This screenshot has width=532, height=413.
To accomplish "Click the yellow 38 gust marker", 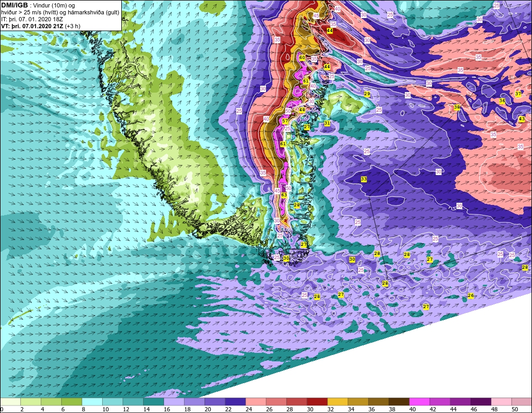I will pyautogui.click(x=457, y=107).
